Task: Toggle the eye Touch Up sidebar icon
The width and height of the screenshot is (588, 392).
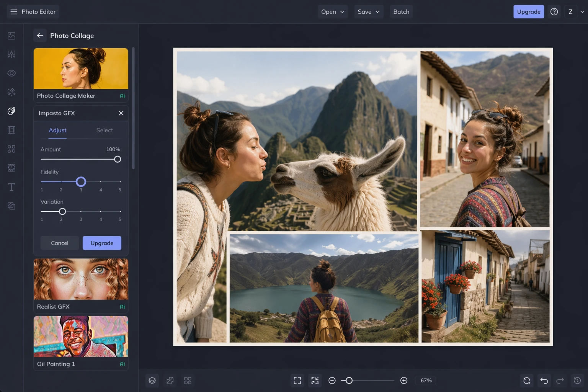Action: point(11,73)
